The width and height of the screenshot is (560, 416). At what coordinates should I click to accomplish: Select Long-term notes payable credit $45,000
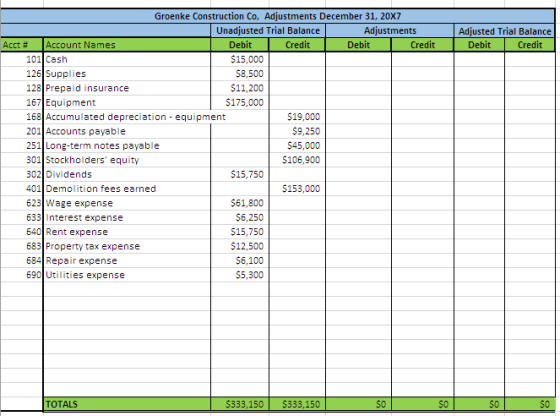click(297, 146)
